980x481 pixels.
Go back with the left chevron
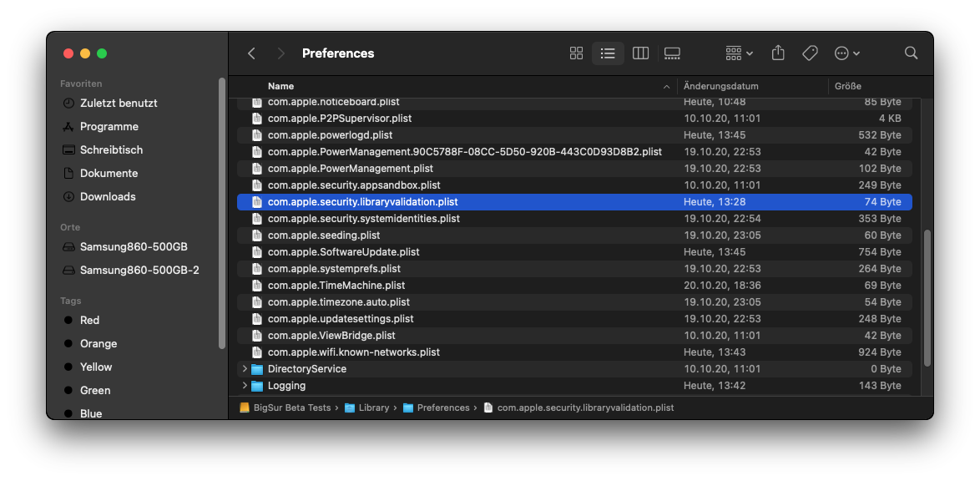(x=251, y=53)
